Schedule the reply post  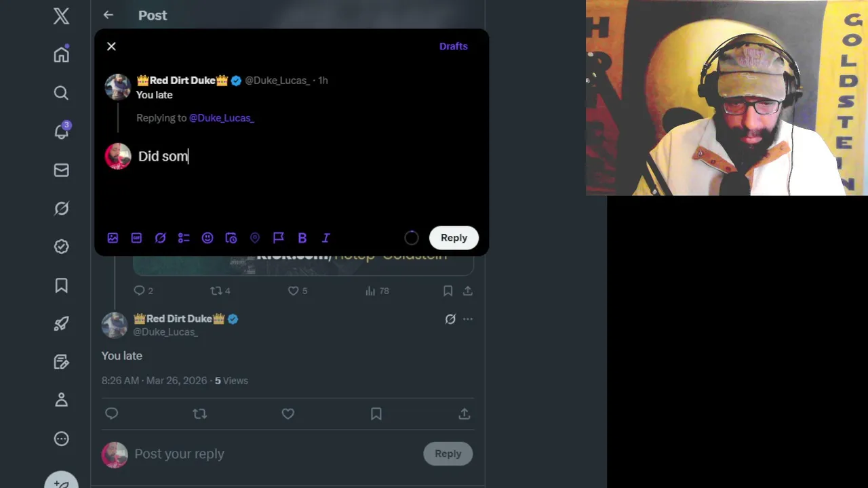pos(231,238)
